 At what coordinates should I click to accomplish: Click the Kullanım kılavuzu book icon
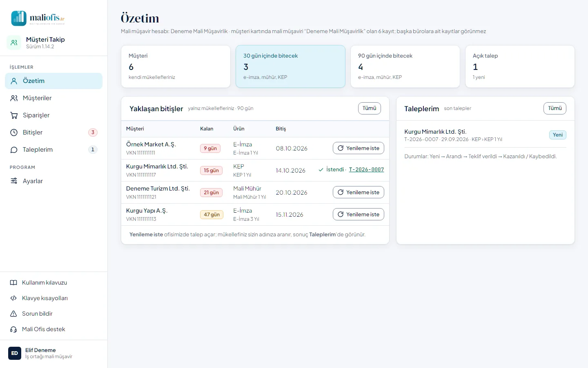pyautogui.click(x=13, y=283)
